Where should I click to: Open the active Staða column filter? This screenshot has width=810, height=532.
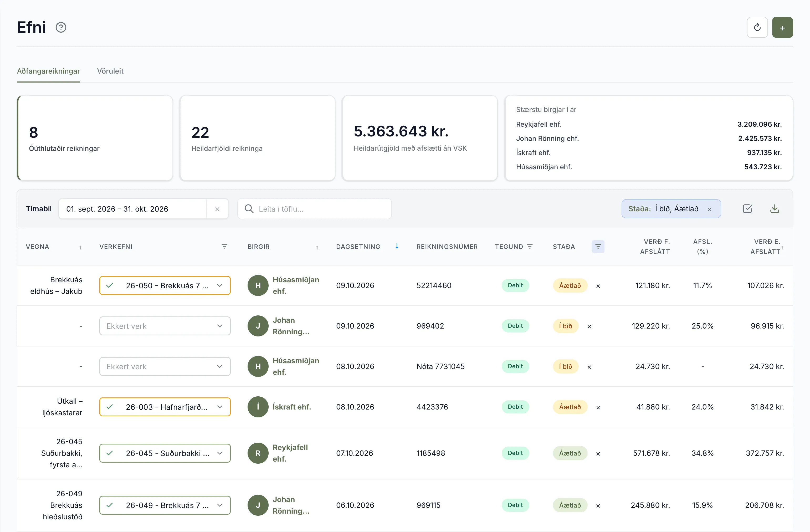[x=598, y=247]
